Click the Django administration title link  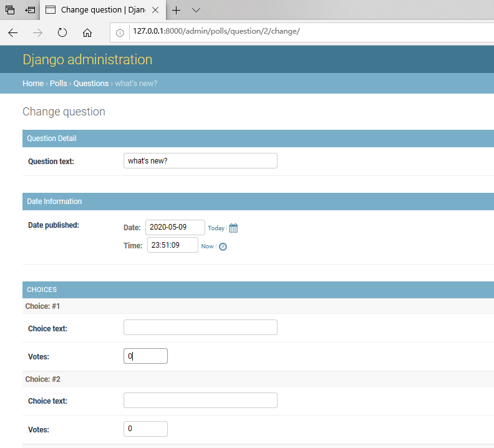[87, 59]
